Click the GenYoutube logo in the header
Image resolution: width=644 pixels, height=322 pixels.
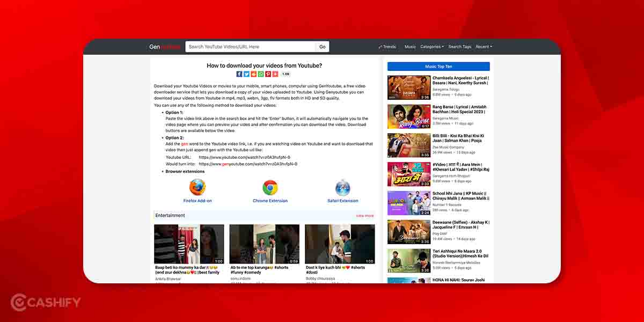tap(164, 47)
